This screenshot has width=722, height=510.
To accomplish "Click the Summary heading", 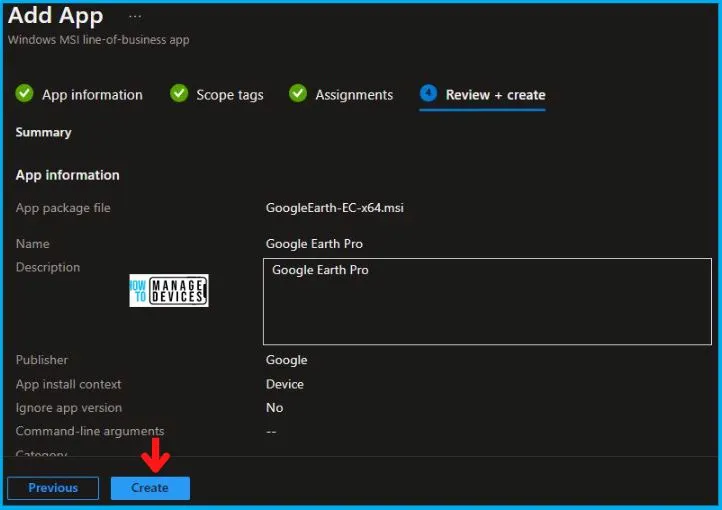I will (44, 133).
